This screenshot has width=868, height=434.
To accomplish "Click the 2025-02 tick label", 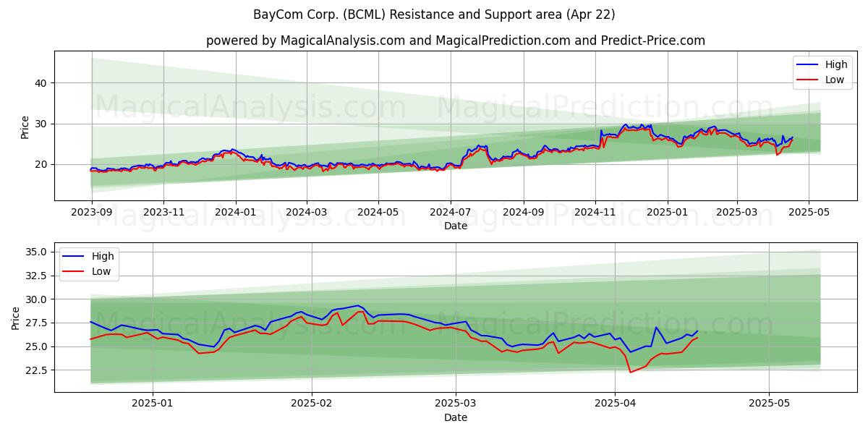I will pos(312,404).
